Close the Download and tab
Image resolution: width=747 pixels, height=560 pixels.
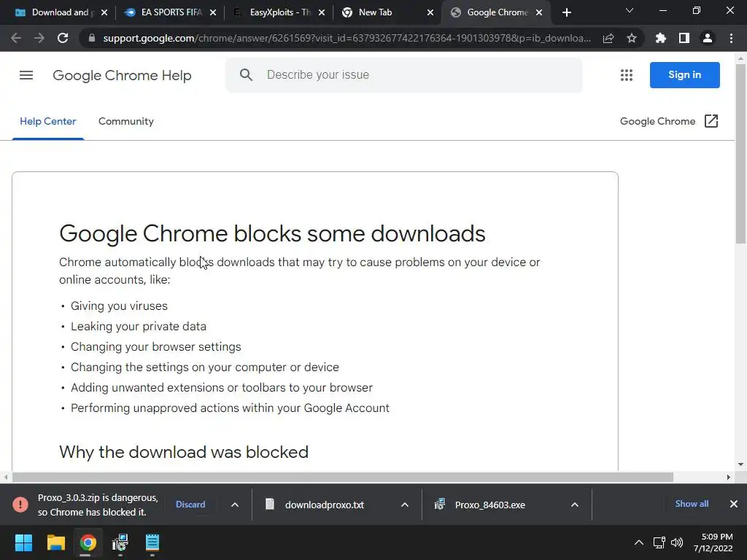pos(104,12)
